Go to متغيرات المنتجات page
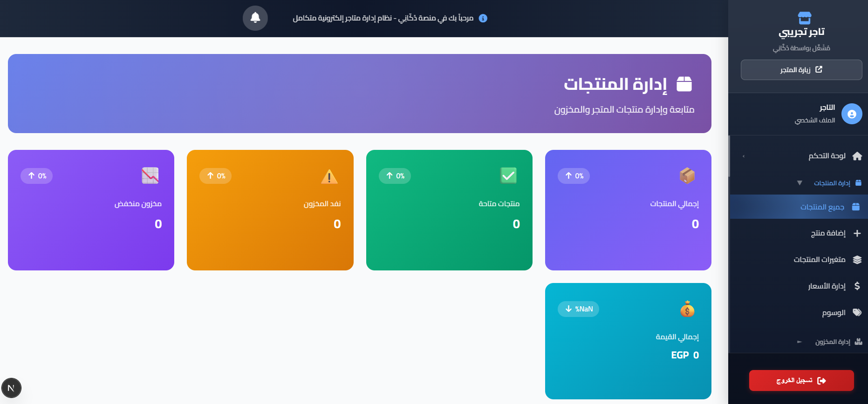This screenshot has height=404, width=868. pos(820,260)
